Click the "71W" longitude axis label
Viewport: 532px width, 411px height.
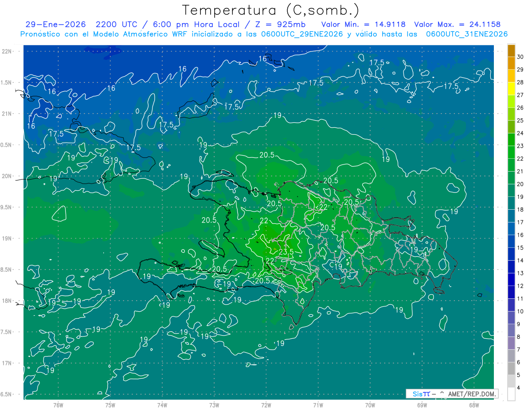pos(318,405)
